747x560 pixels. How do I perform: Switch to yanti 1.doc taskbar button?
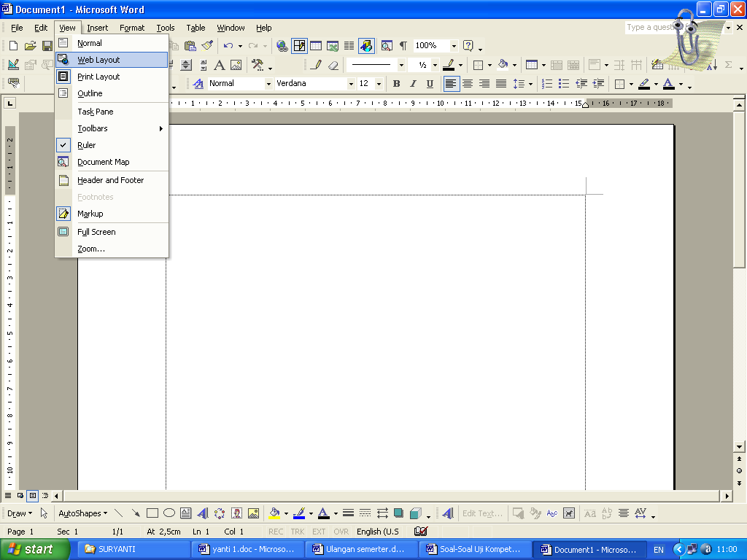point(247,550)
